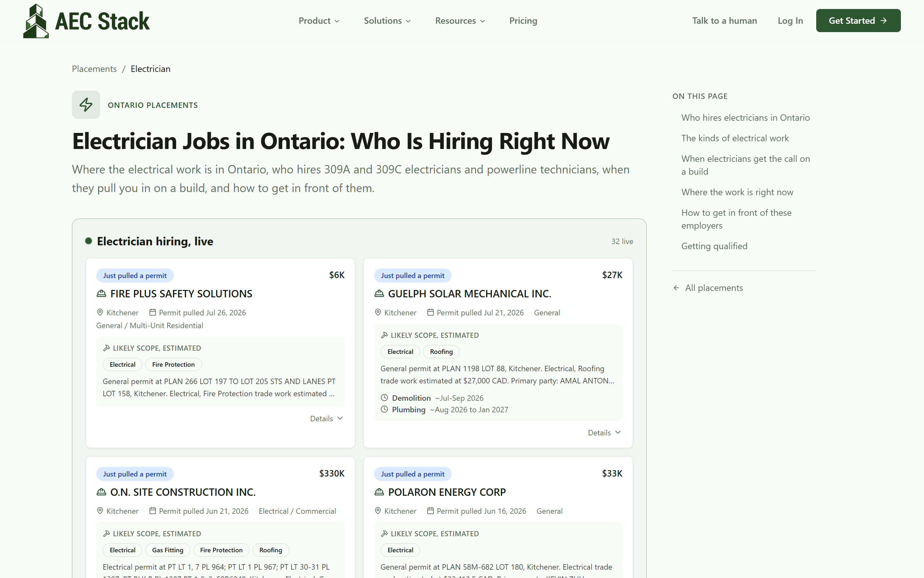Open the Placements breadcrumb link

(x=94, y=69)
